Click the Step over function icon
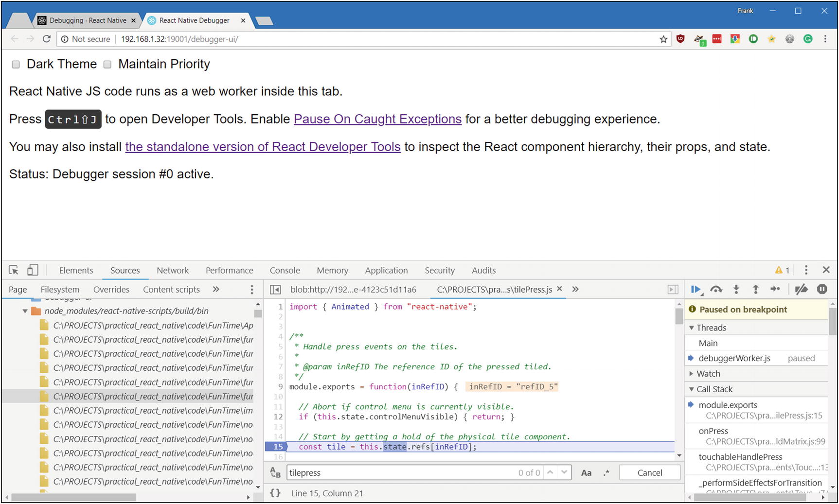This screenshot has width=839, height=504. (716, 290)
